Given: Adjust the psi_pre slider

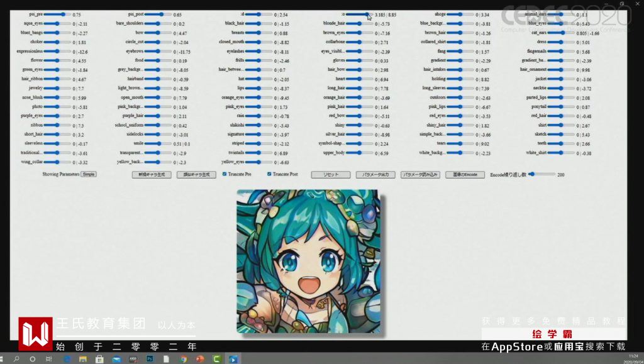Looking at the screenshot, I should [x=57, y=14].
